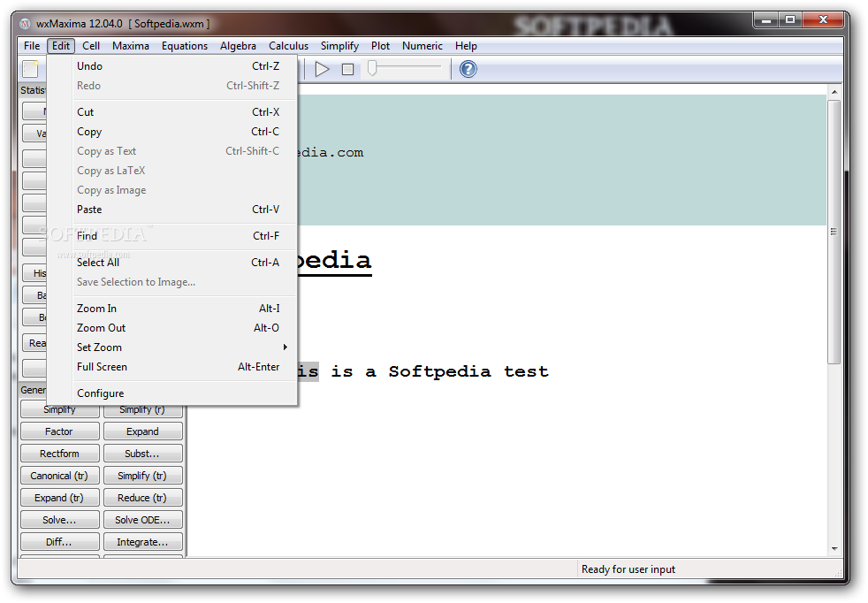The height and width of the screenshot is (603, 868).
Task: Click the wxMaxima title bar app icon
Action: [26, 24]
